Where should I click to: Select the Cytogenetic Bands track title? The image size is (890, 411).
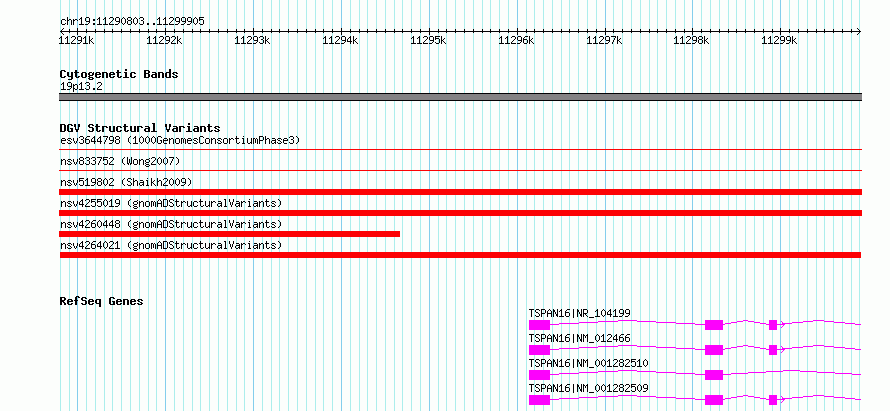(x=119, y=74)
